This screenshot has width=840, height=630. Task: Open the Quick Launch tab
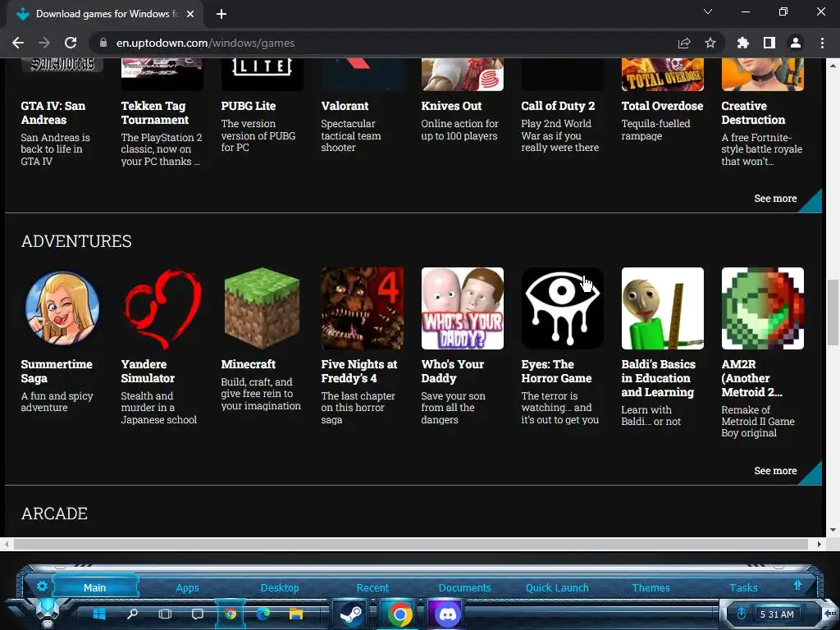click(557, 587)
